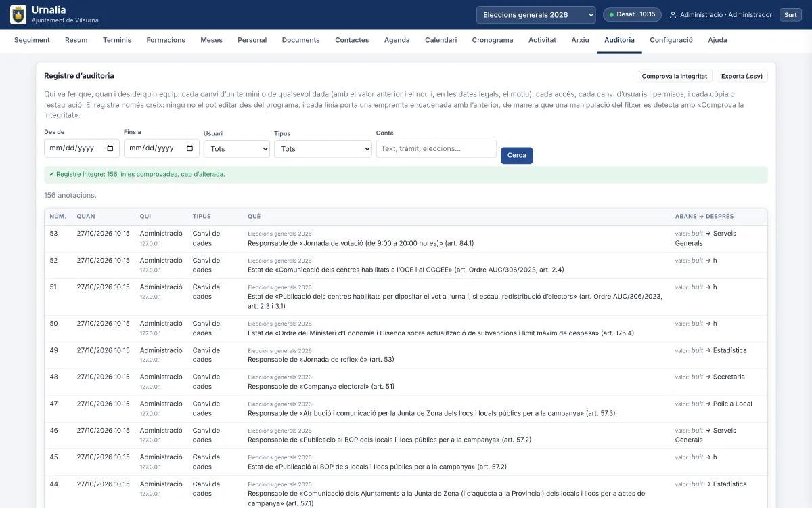Click the QUAN column header

point(86,217)
